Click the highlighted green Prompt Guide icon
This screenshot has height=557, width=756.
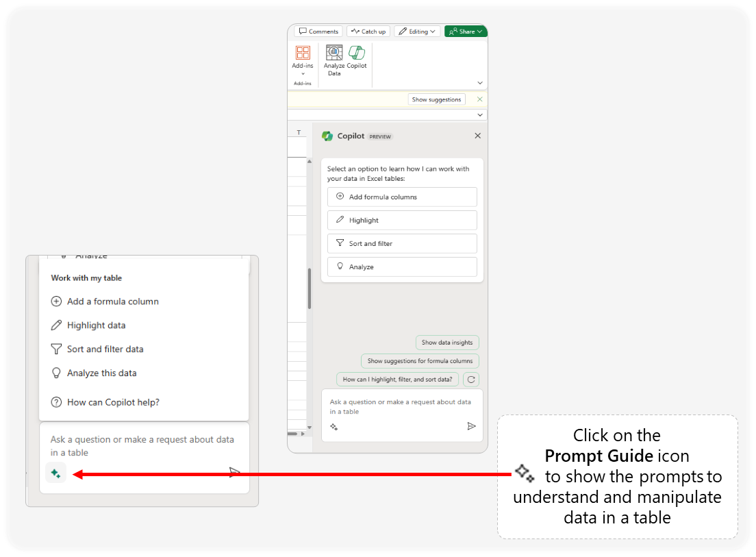click(56, 473)
